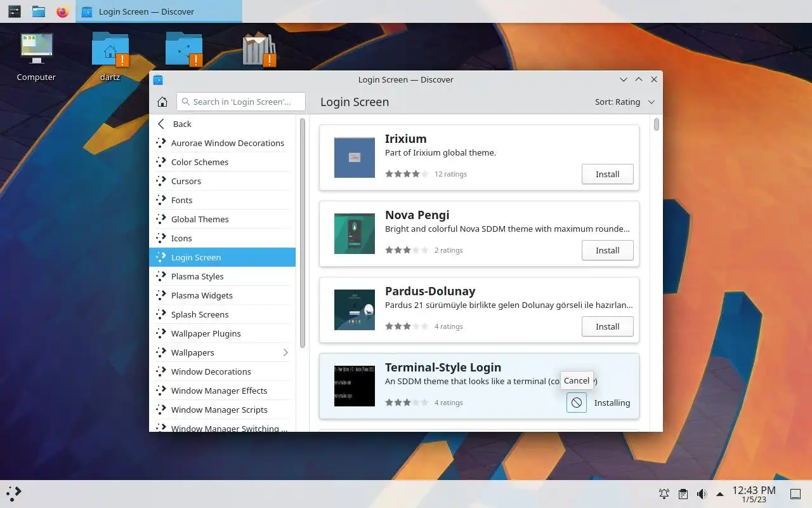Open the unnamed folder desktop icon

pos(184,50)
